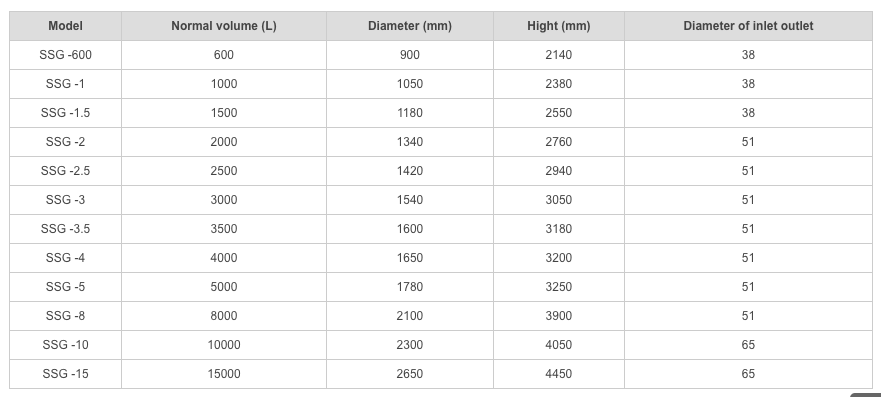Click the Model column header
Viewport: 881px width, 397px height.
(65, 26)
